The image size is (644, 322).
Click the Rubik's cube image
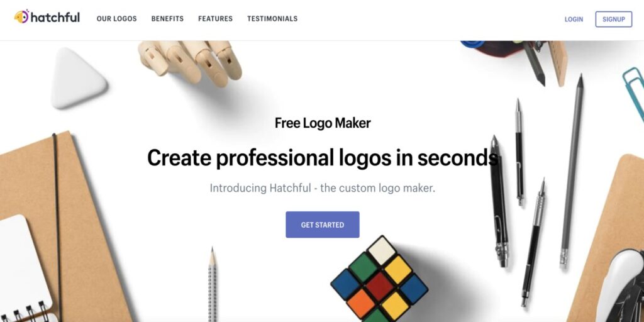click(379, 279)
